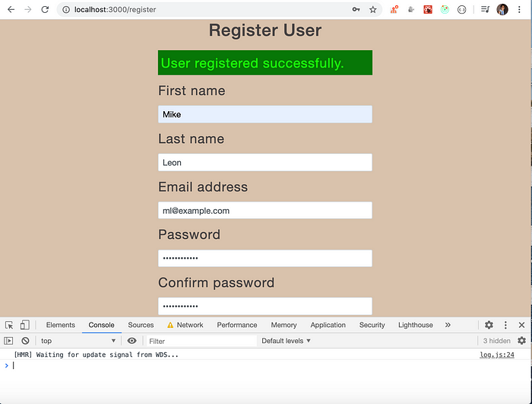View site information icon in address bar

coord(66,10)
